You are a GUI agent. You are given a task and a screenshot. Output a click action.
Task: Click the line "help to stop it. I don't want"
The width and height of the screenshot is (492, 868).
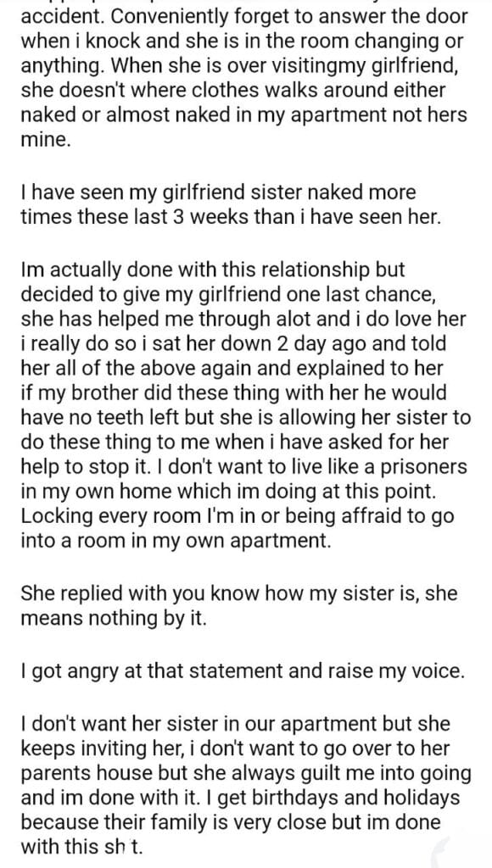(243, 465)
